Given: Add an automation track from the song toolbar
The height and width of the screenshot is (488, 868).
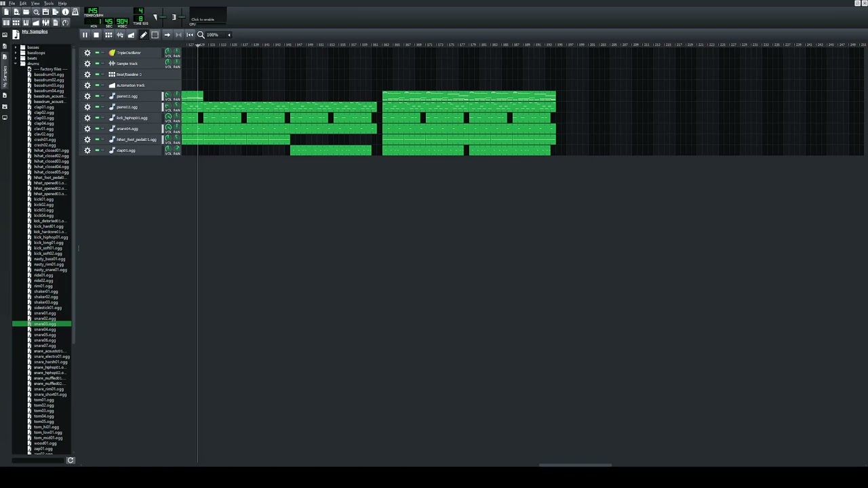Looking at the screenshot, I should tap(132, 35).
